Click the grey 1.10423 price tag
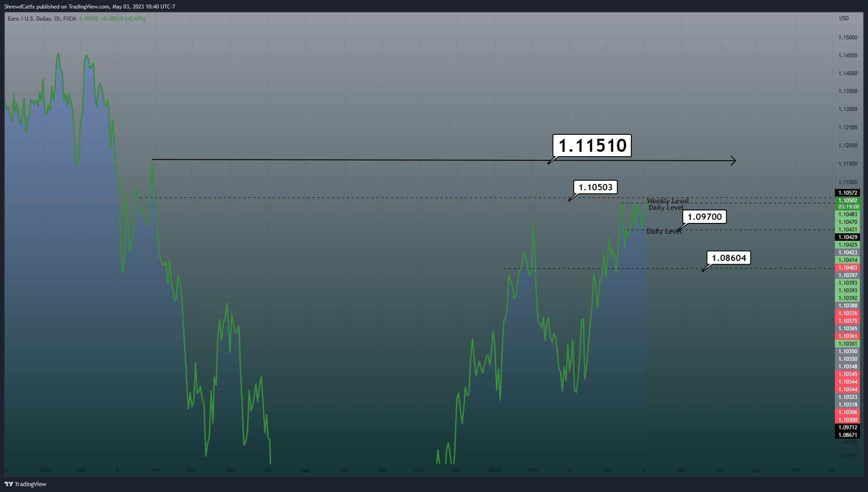868x492 pixels. [x=847, y=252]
